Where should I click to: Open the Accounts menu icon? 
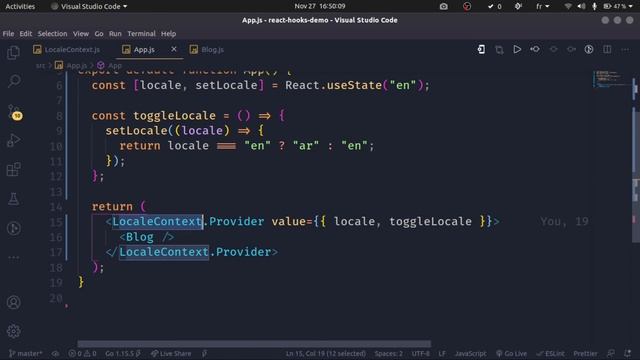(x=13, y=302)
